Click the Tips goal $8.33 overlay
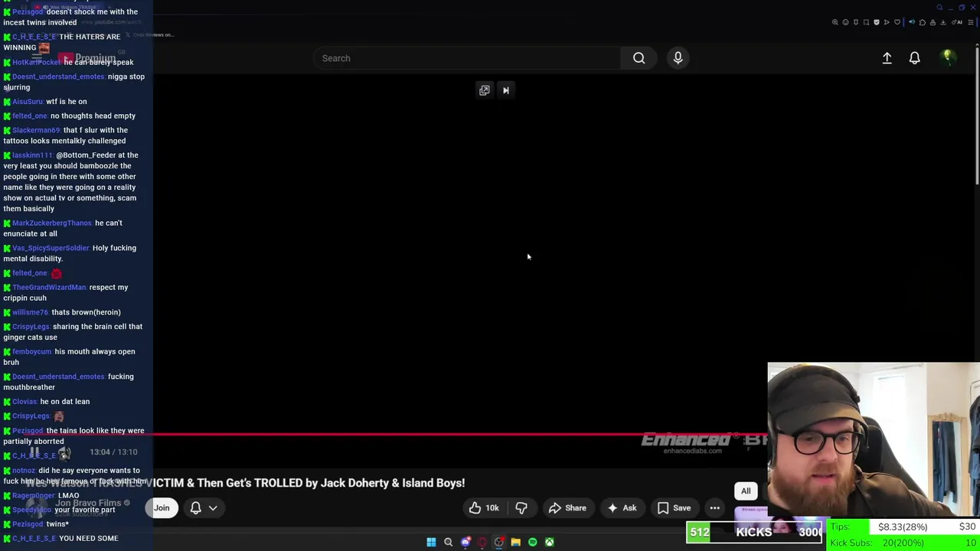The width and height of the screenshot is (980, 551). point(903,527)
